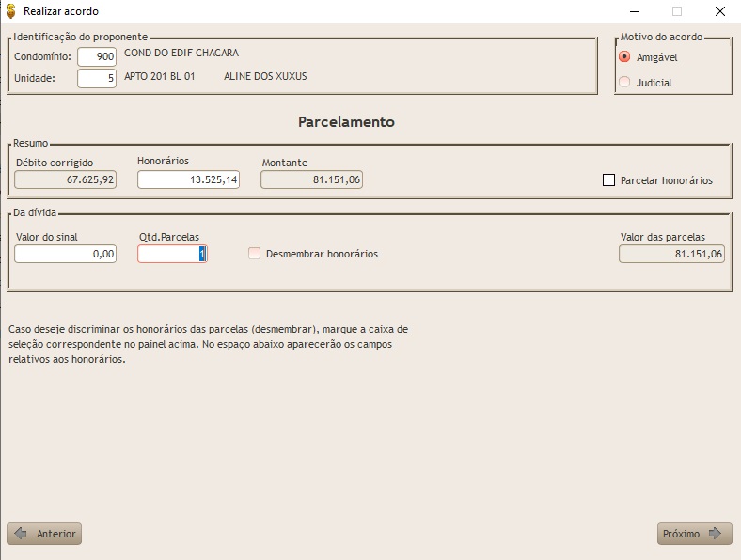The width and height of the screenshot is (741, 560).
Task: Click the Valor das parcelas field
Action: tap(671, 254)
